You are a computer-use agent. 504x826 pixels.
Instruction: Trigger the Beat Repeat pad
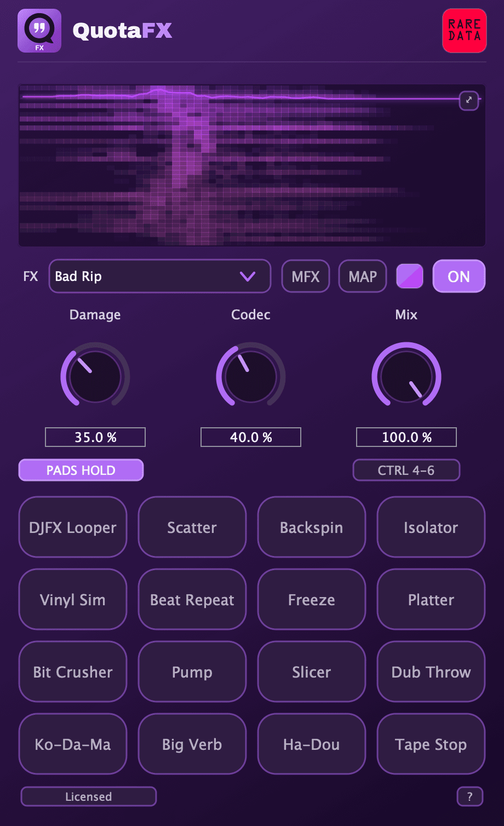tap(192, 599)
